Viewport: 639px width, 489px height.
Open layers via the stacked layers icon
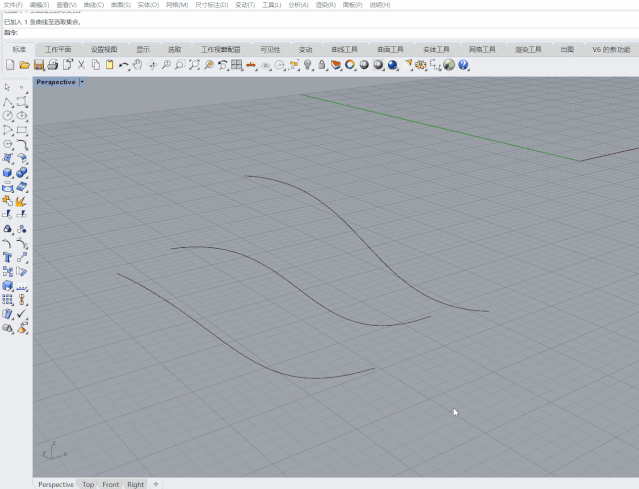[x=336, y=65]
